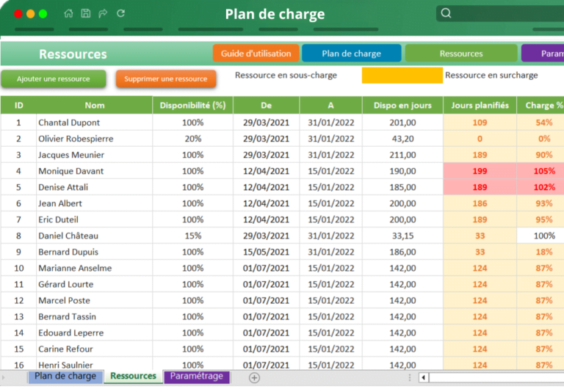
Task: Add a new sheet with plus icon
Action: pyautogui.click(x=254, y=377)
